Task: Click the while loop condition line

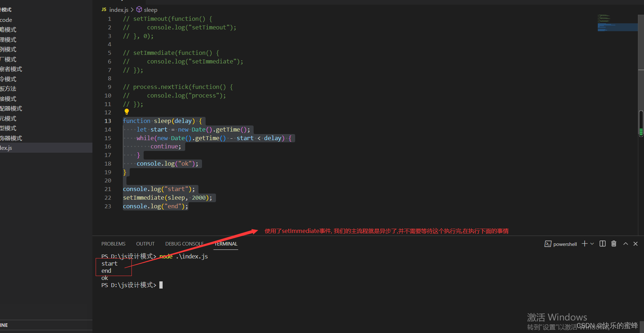Action: pyautogui.click(x=214, y=138)
